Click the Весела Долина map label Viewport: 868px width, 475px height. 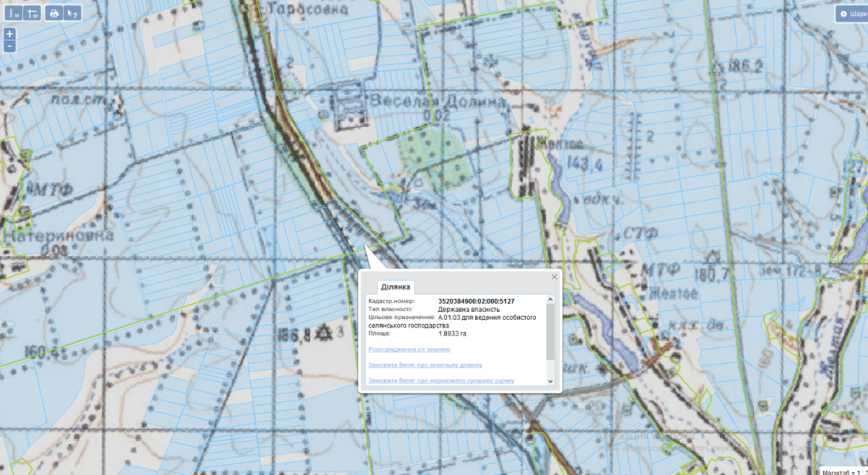pos(437,101)
